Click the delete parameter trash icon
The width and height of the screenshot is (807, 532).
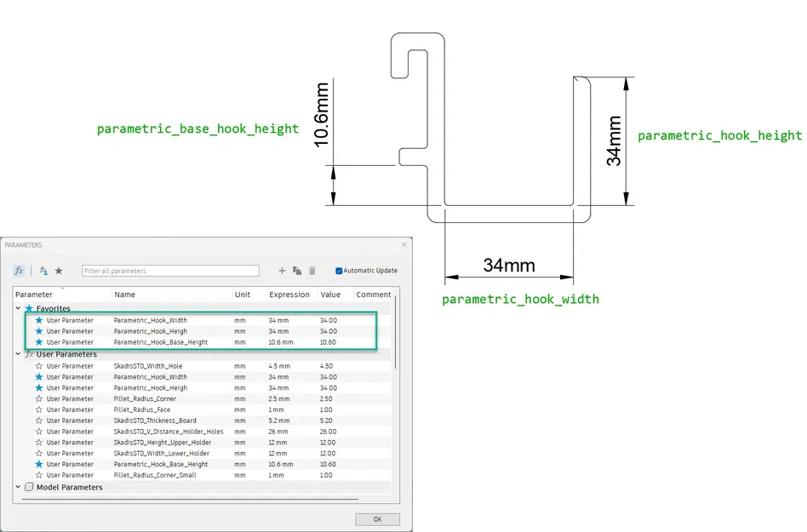(312, 271)
